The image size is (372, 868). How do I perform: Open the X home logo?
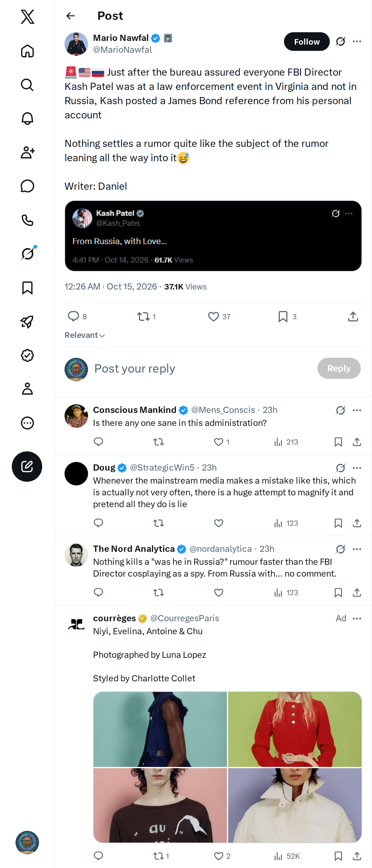pos(27,16)
